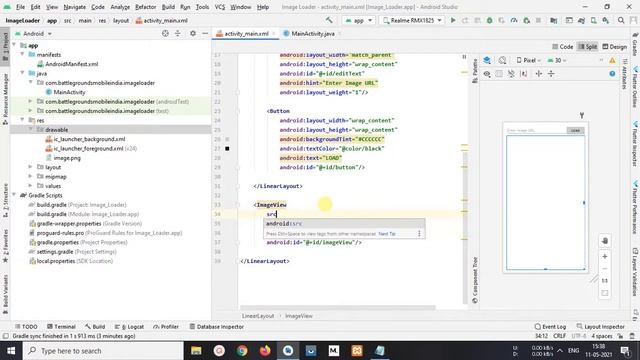
Task: Open the Logcat tool window
Action: point(129,327)
